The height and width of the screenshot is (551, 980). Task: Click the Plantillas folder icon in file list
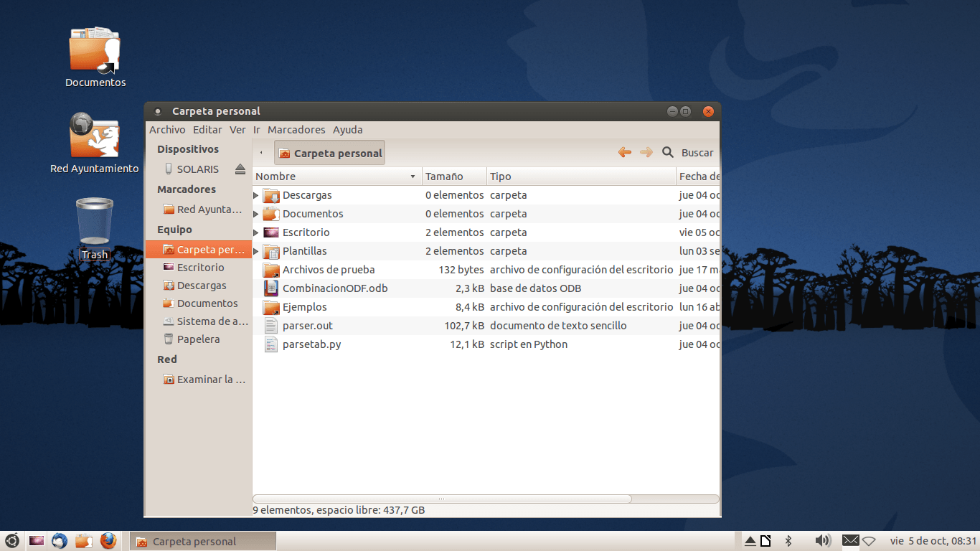point(270,251)
